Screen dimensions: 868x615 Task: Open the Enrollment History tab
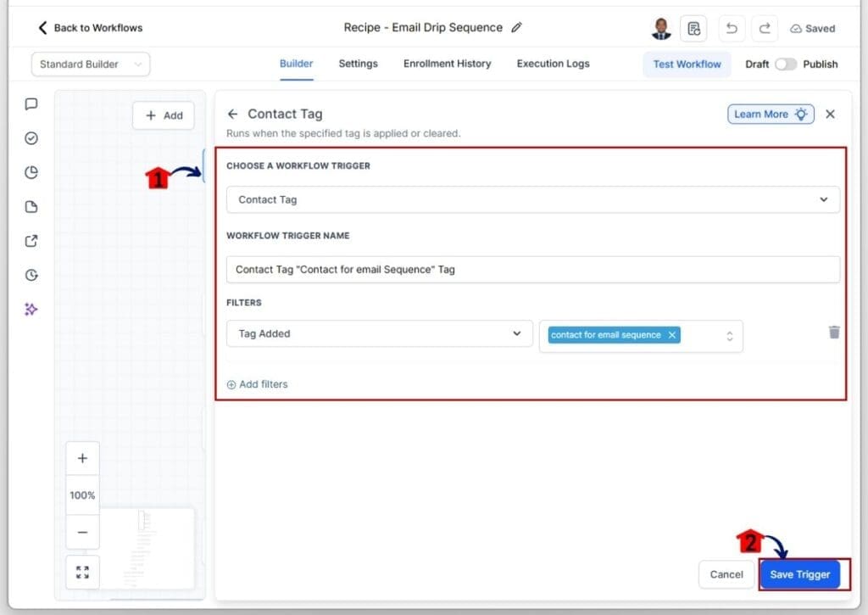[x=447, y=64]
